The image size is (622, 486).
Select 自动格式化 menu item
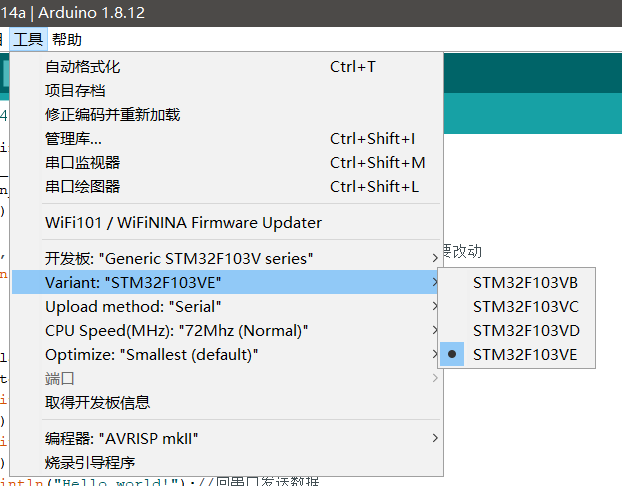[227, 67]
